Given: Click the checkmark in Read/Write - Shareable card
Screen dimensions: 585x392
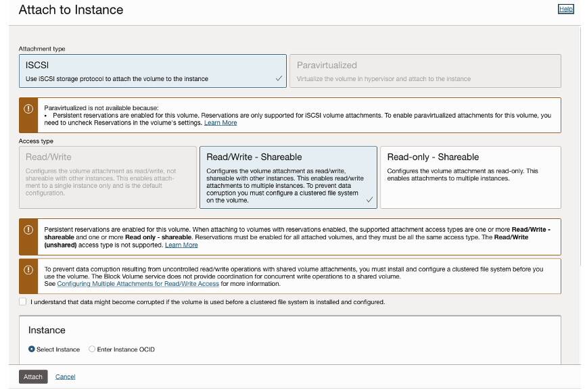Looking at the screenshot, I should [x=369, y=200].
